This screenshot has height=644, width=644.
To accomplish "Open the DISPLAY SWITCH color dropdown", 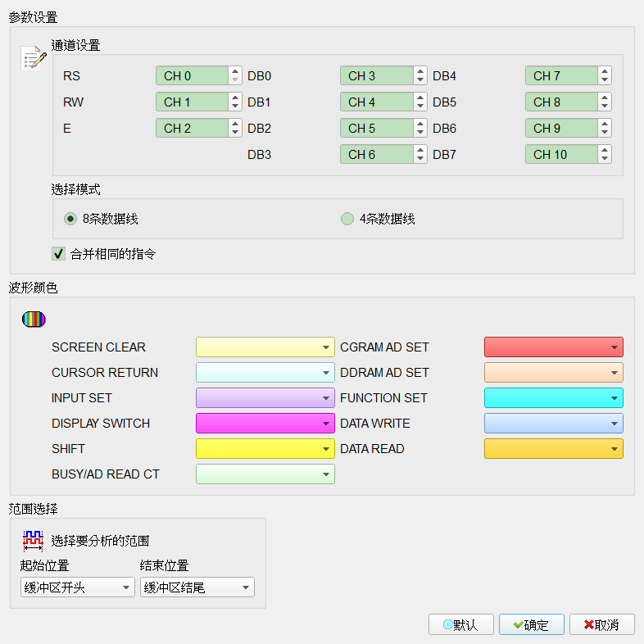I will click(x=265, y=424).
